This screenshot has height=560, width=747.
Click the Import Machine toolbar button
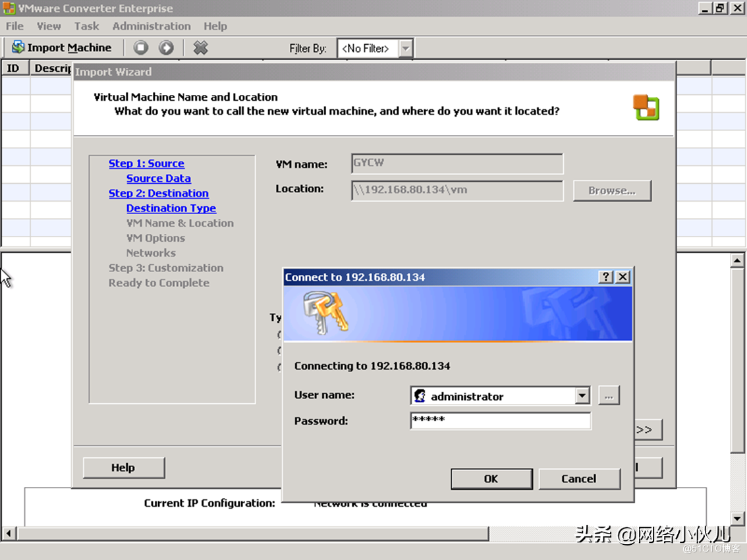61,47
